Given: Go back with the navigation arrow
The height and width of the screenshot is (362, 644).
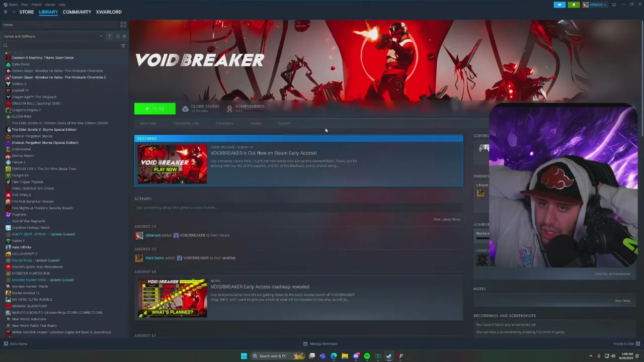Looking at the screenshot, I should [6, 12].
